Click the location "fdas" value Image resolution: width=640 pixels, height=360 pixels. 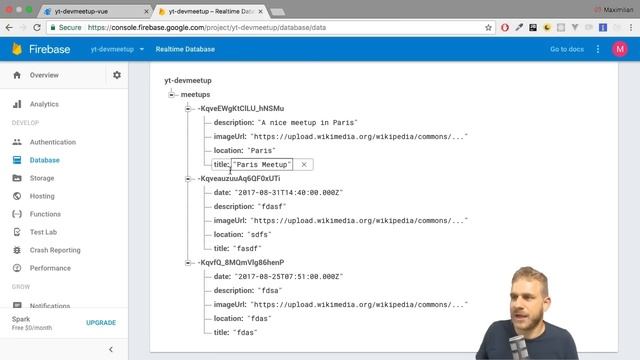point(259,318)
